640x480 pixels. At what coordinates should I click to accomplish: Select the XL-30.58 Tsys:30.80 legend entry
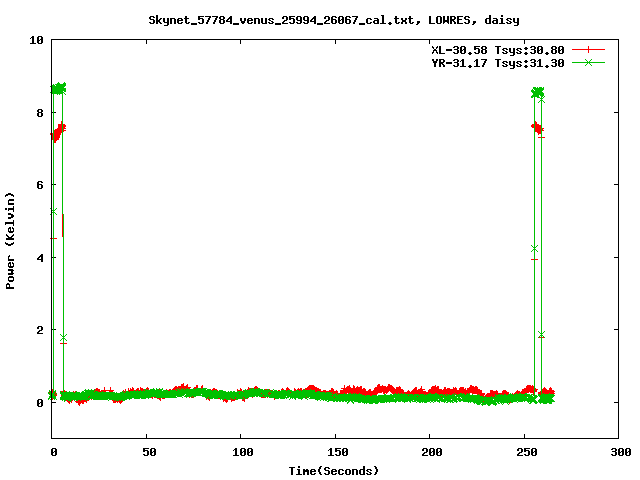point(498,50)
